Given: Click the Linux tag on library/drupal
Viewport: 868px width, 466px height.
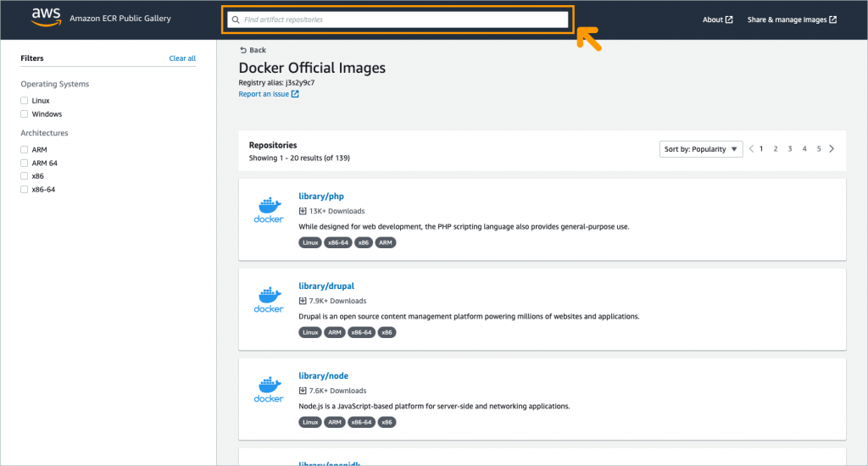Looking at the screenshot, I should point(310,332).
